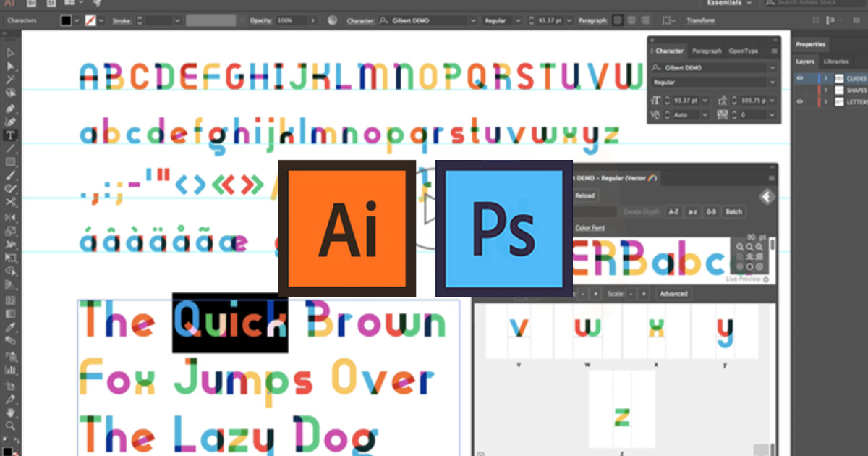This screenshot has width=868, height=456.
Task: Open font style dropdown in Character panel
Action: [x=773, y=83]
